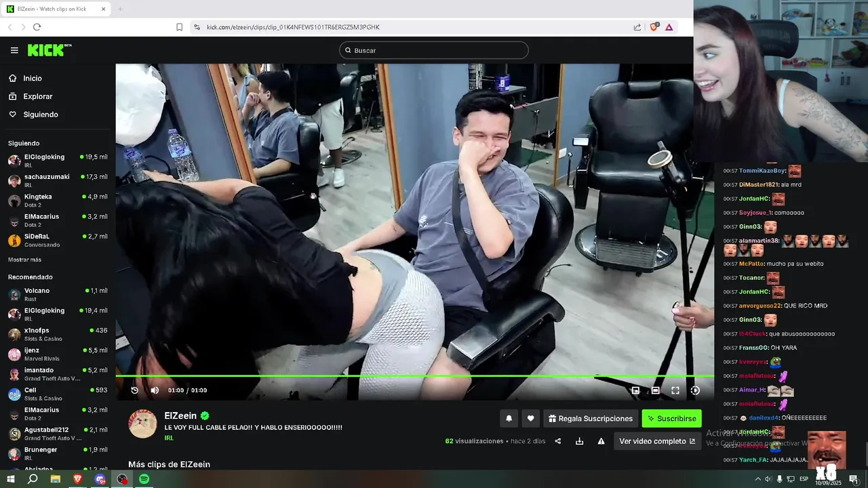
Task: Open Agustabell212 recommended channel
Action: coord(58,433)
